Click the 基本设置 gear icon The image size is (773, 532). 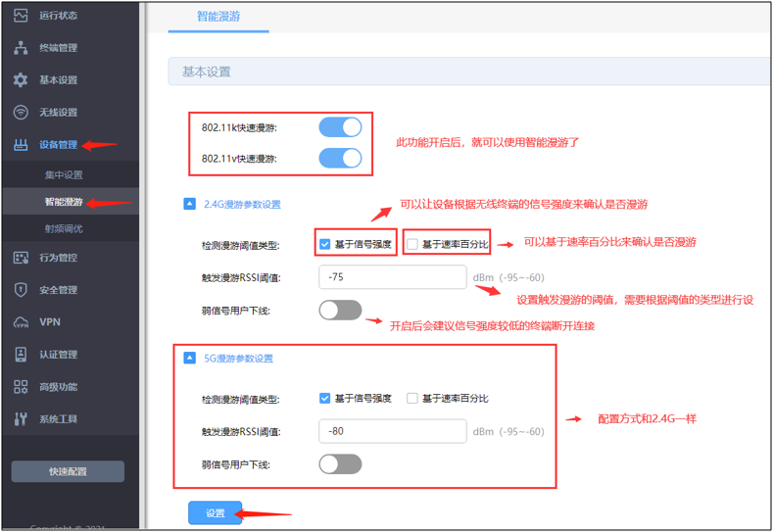21,80
